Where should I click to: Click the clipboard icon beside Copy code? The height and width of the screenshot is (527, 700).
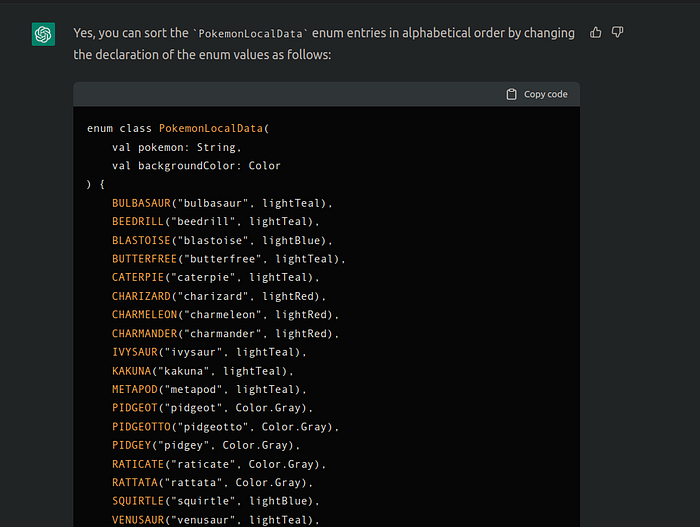click(x=511, y=94)
